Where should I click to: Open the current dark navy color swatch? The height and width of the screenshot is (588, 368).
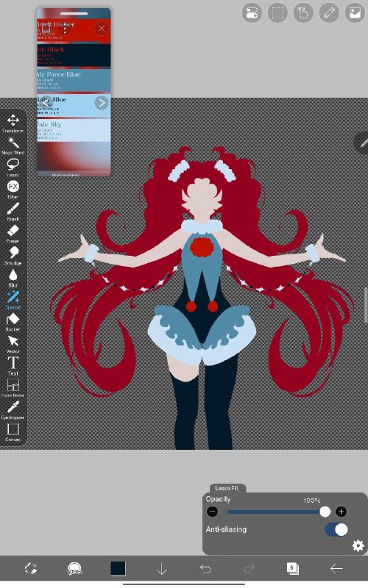(x=118, y=568)
